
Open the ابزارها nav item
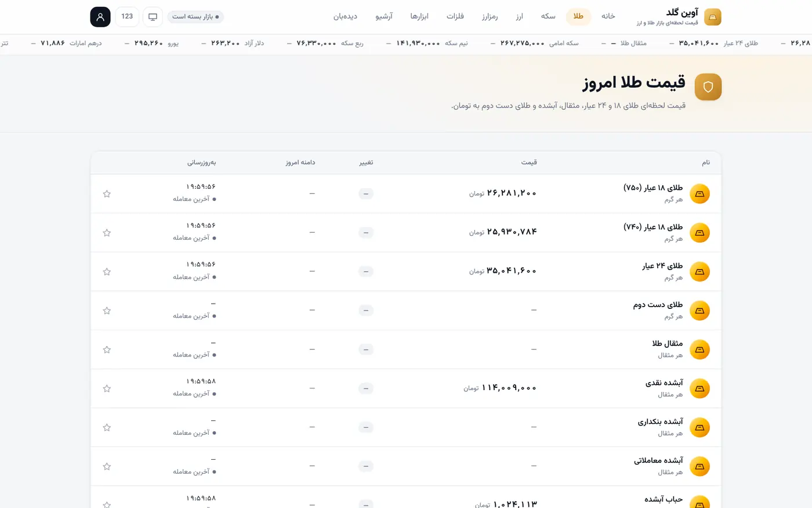[x=419, y=16]
